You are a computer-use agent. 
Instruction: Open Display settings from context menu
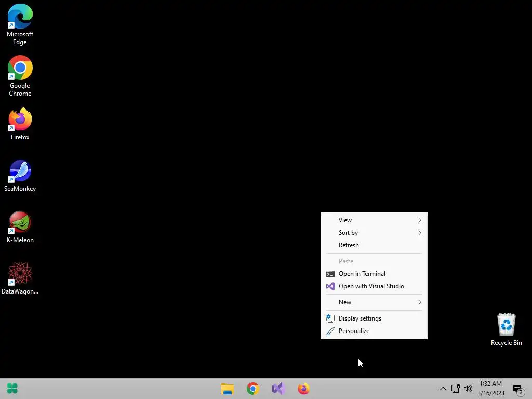374,318
